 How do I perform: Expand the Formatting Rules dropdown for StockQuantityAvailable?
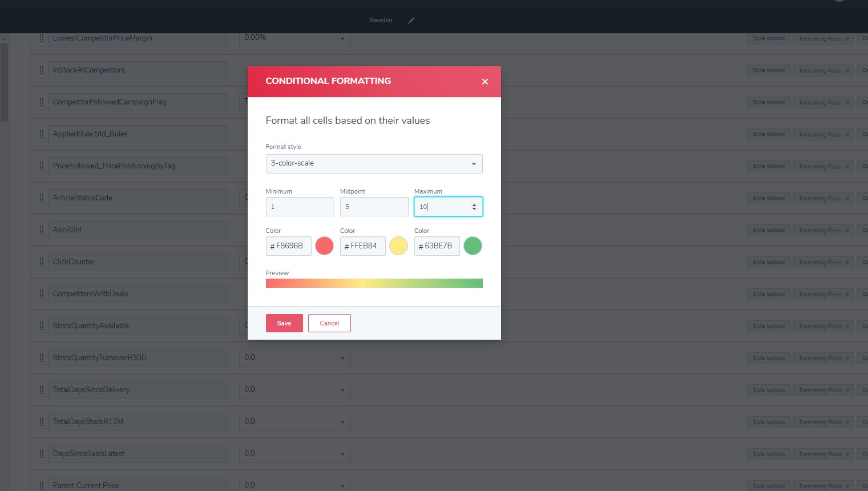823,326
